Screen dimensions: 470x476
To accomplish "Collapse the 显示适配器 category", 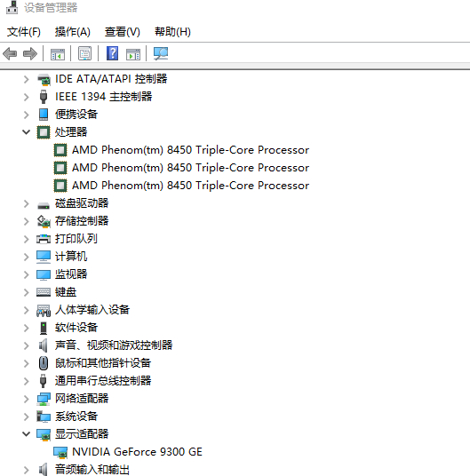I will 27,434.
